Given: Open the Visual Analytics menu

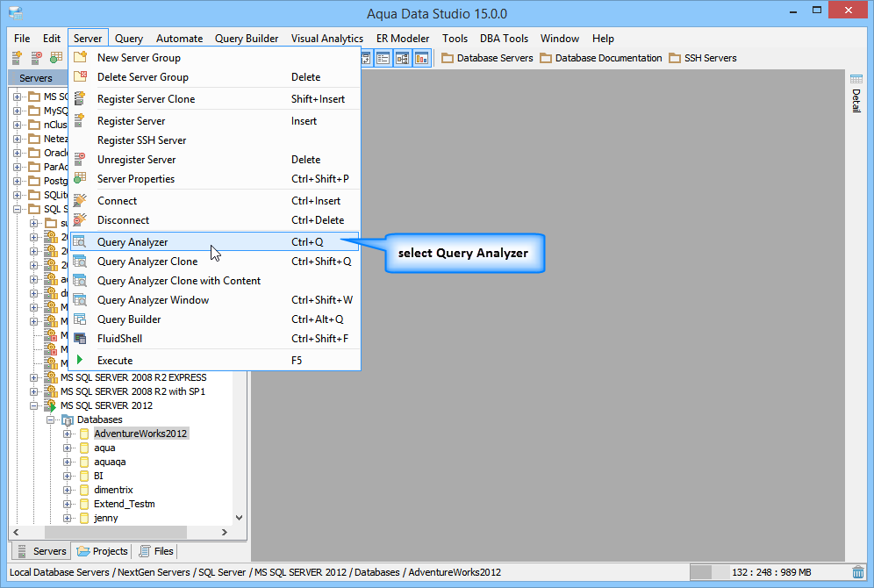Looking at the screenshot, I should point(327,39).
